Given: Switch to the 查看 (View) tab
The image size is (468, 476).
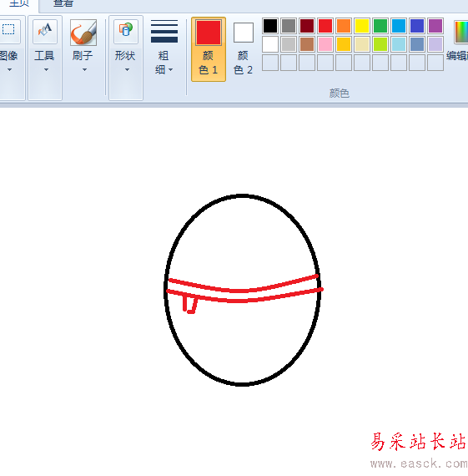Looking at the screenshot, I should pyautogui.click(x=63, y=3).
